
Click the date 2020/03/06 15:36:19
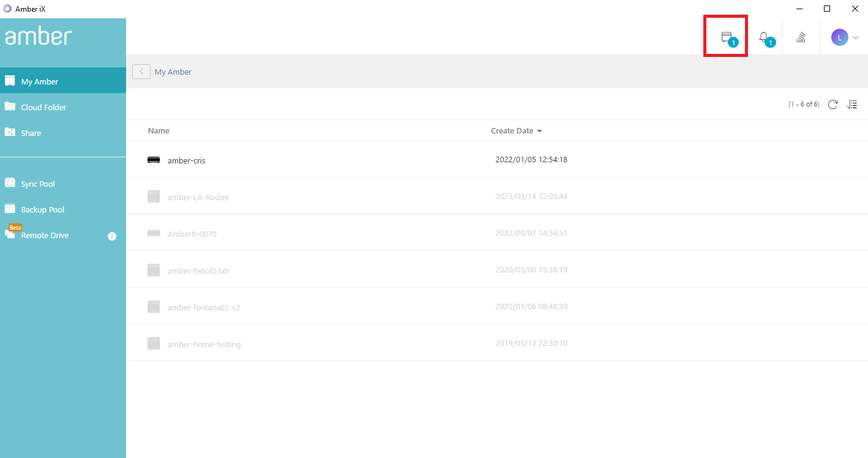(531, 270)
